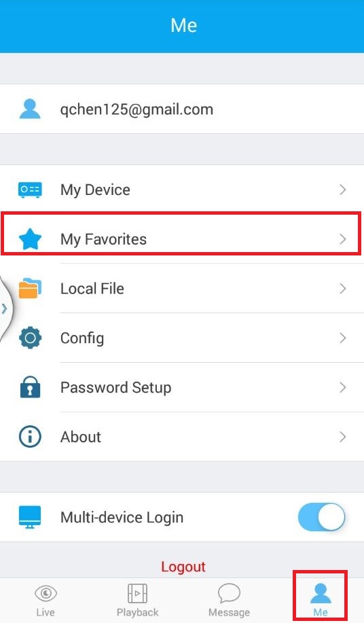The image size is (364, 623).
Task: Click the My Device recorder icon
Action: pyautogui.click(x=30, y=190)
